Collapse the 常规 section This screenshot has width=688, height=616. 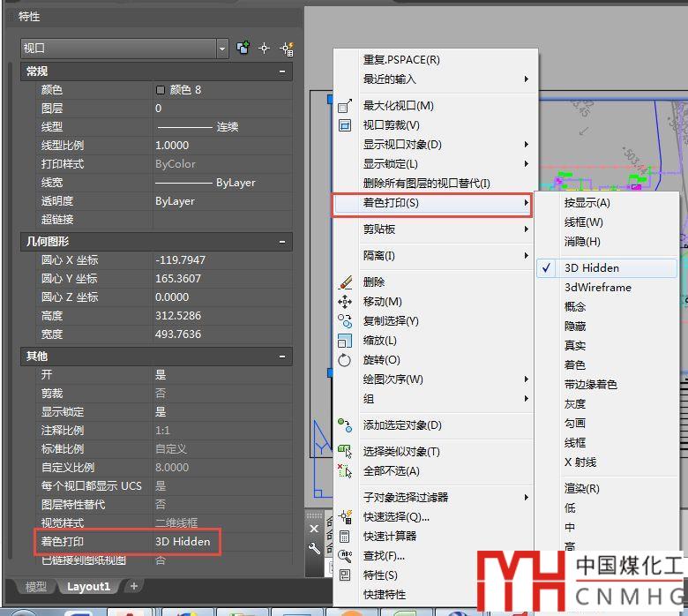(282, 71)
